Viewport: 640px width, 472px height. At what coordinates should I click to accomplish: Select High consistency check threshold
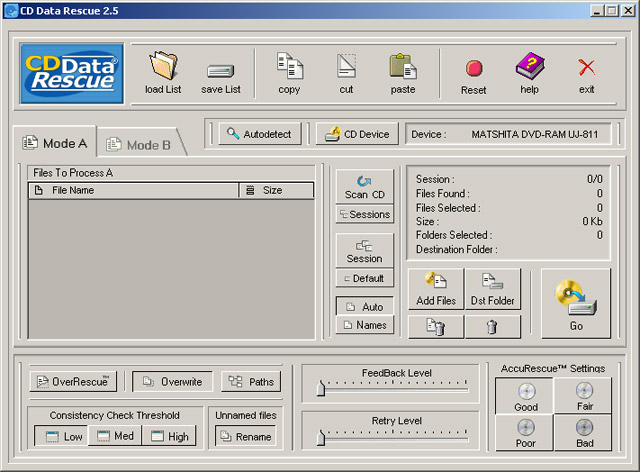pos(169,436)
